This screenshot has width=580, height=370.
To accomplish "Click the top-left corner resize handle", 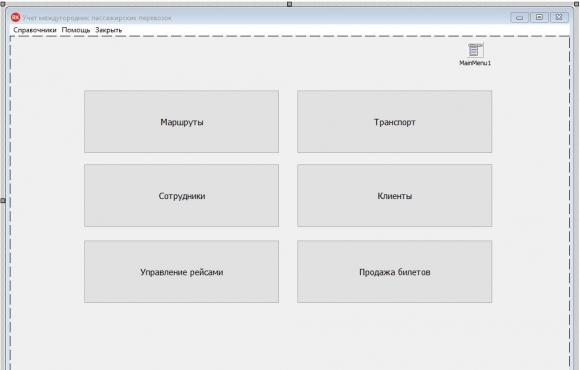I will point(3,4).
